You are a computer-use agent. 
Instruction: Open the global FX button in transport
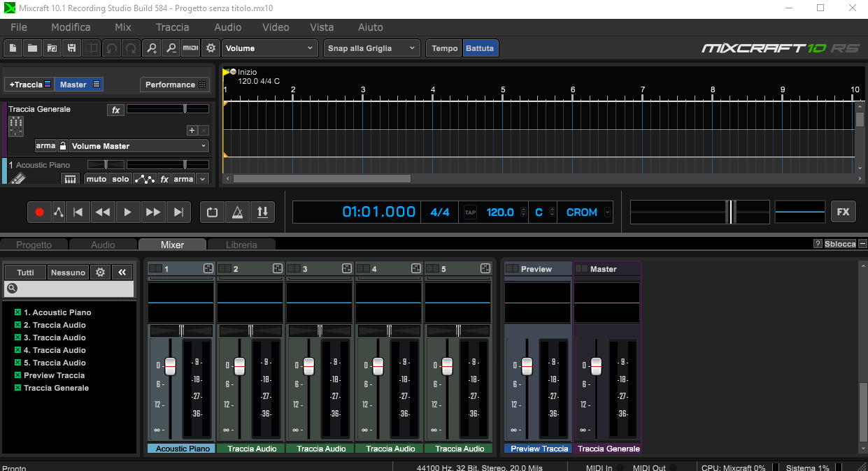pos(843,212)
